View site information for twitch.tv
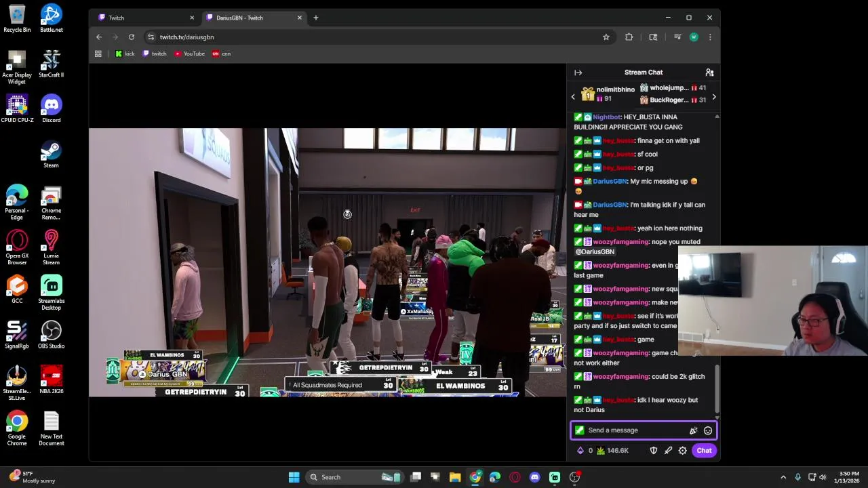This screenshot has width=868, height=488. (x=151, y=37)
